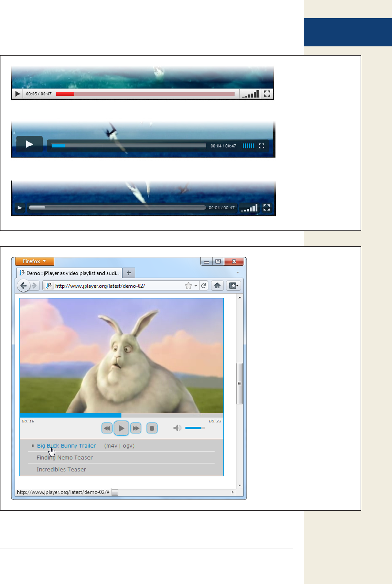This screenshot has width=392, height=584.
Task: Click duration 00:33 label
Action: pyautogui.click(x=215, y=421)
